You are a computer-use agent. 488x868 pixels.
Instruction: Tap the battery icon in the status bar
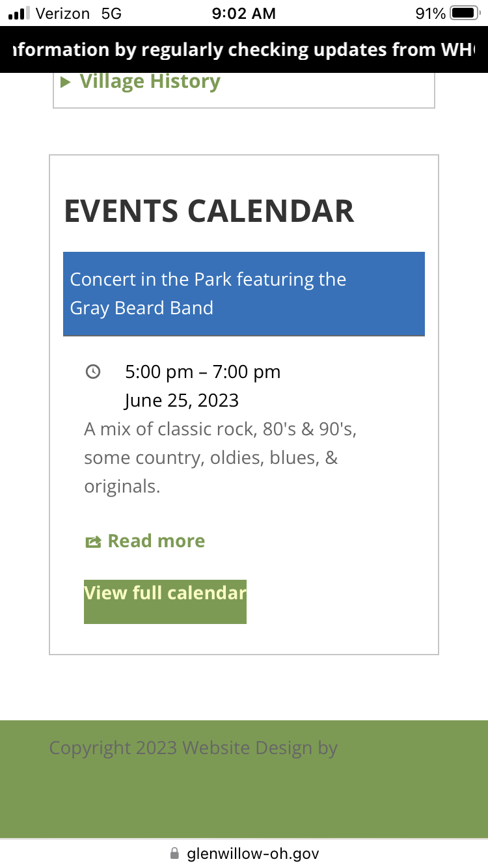pyautogui.click(x=464, y=13)
